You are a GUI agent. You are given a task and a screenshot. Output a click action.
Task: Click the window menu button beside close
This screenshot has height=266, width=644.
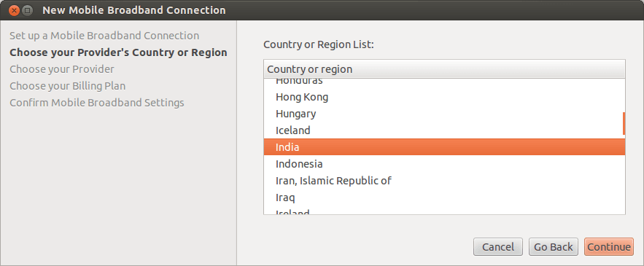(27, 10)
